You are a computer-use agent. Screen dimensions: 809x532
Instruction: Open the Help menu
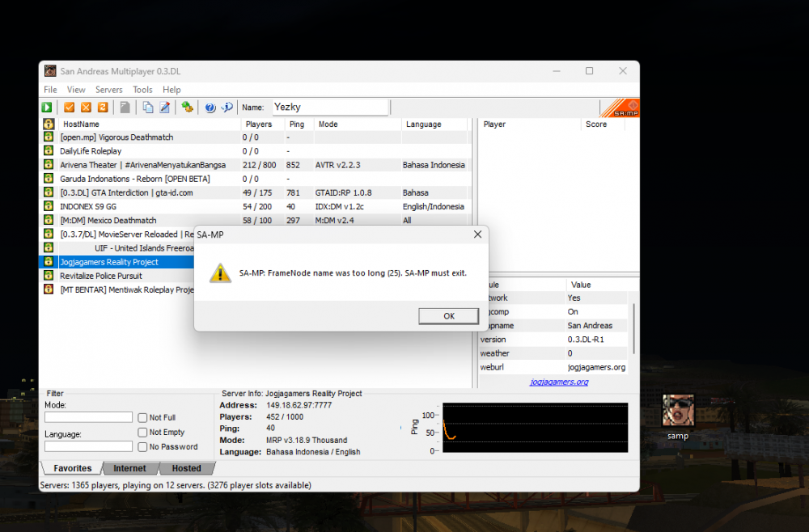(x=172, y=90)
